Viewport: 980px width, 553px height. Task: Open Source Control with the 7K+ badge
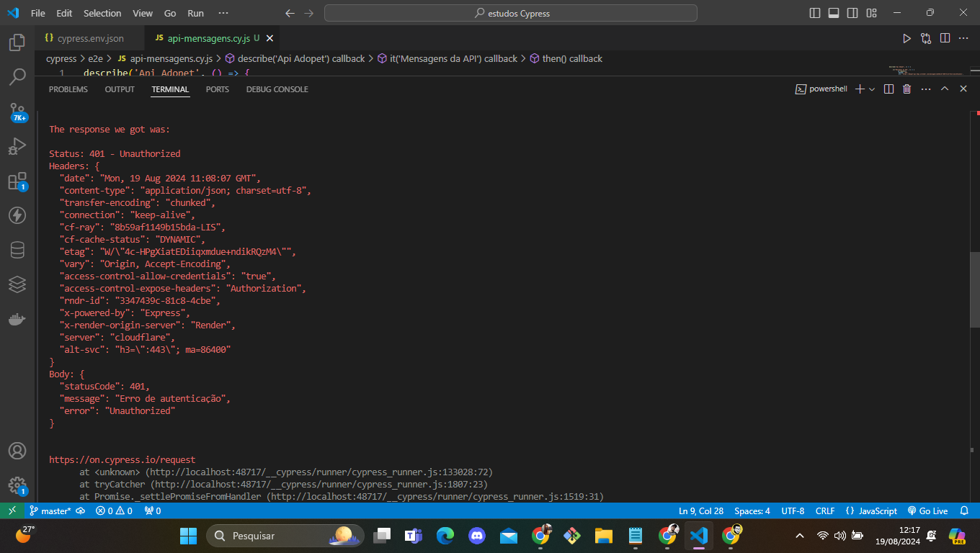click(17, 112)
